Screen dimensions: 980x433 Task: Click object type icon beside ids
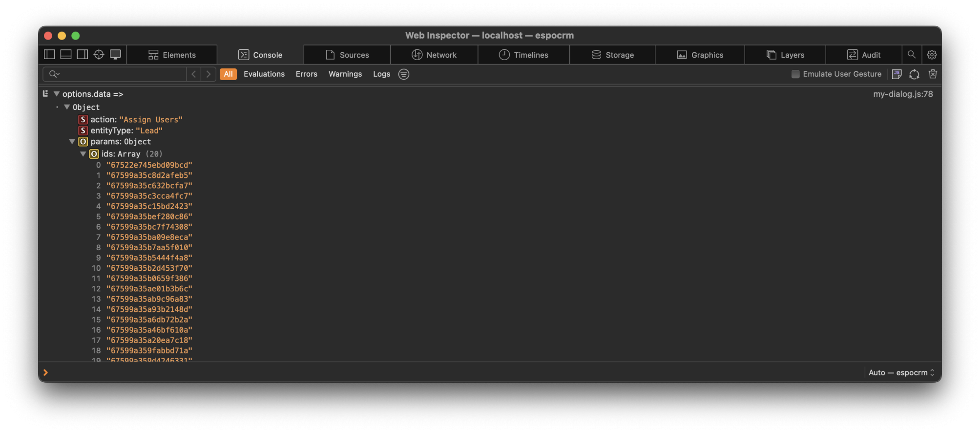[x=94, y=154]
